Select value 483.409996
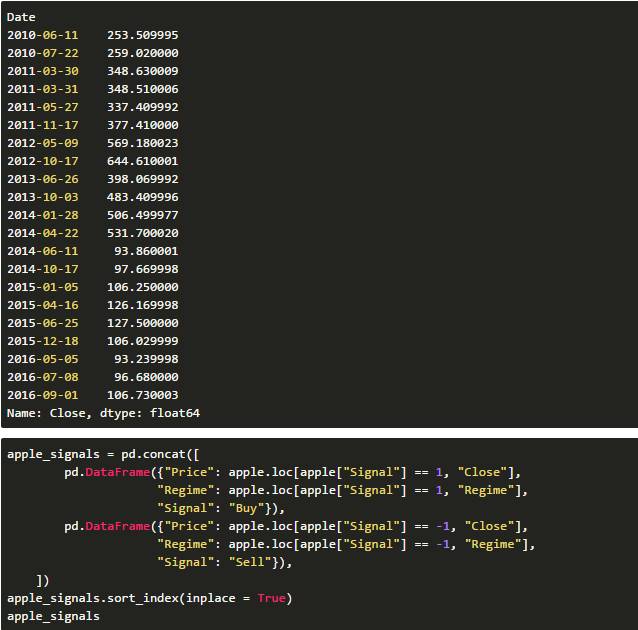This screenshot has width=638, height=630. 142,197
